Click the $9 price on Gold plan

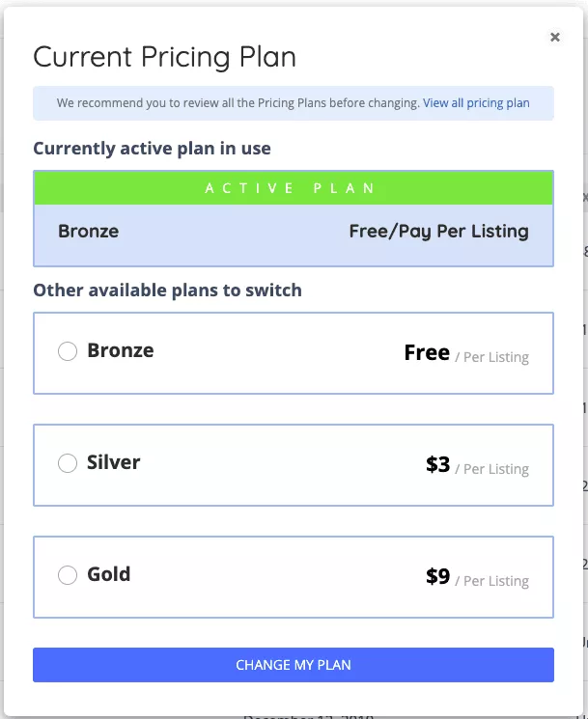tap(437, 577)
